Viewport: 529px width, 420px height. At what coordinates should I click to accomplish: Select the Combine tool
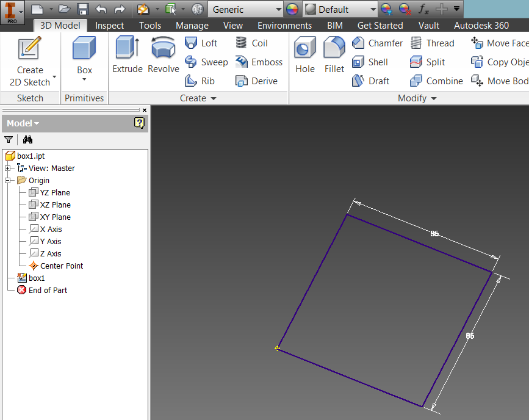(436, 81)
